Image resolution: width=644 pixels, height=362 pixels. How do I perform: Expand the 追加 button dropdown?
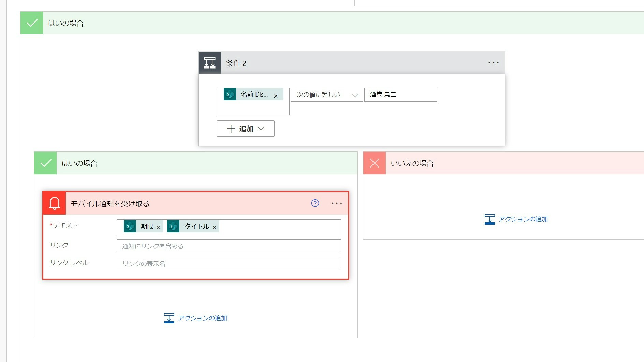click(261, 129)
